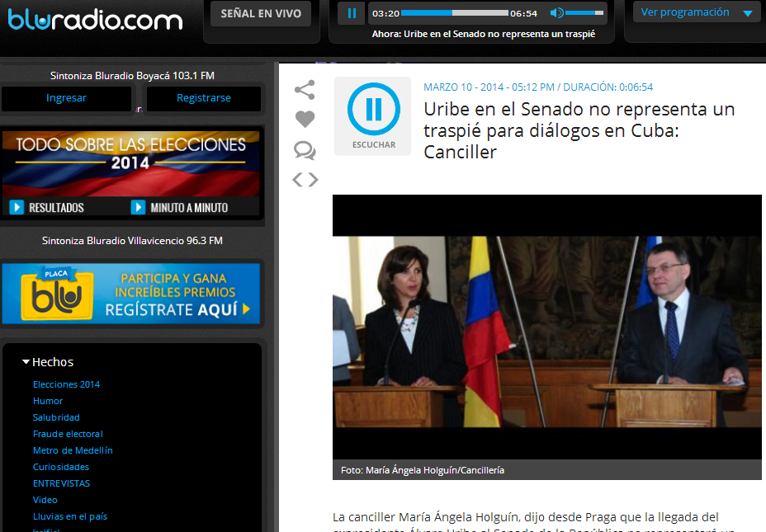Seek within the audio progress bar

point(454,13)
